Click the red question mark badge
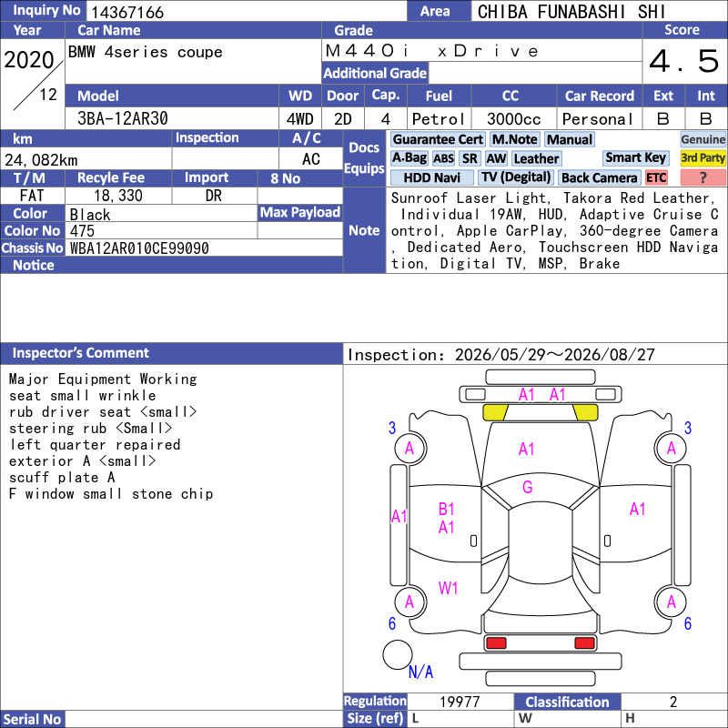The image size is (728, 728). coord(703,177)
